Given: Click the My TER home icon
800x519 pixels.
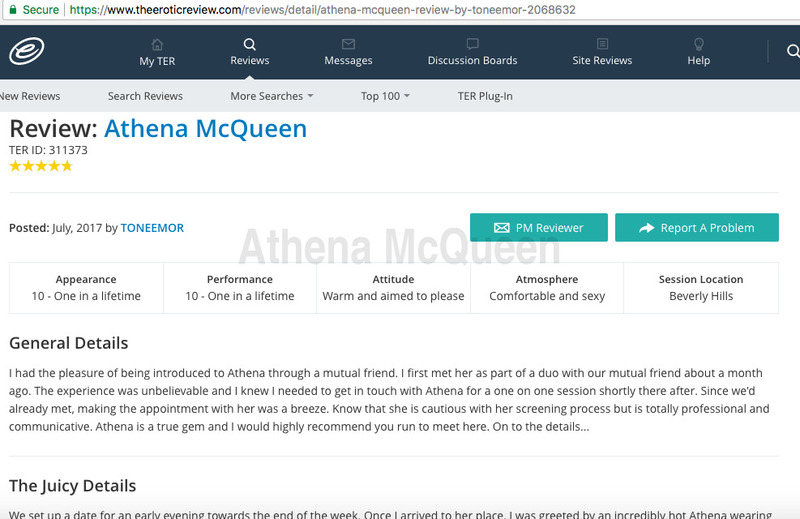Looking at the screenshot, I should [x=157, y=44].
